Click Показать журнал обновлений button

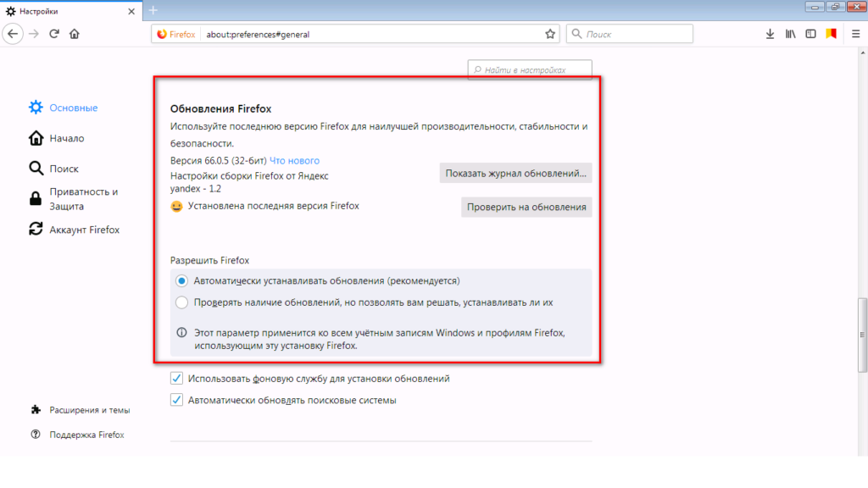pos(516,173)
